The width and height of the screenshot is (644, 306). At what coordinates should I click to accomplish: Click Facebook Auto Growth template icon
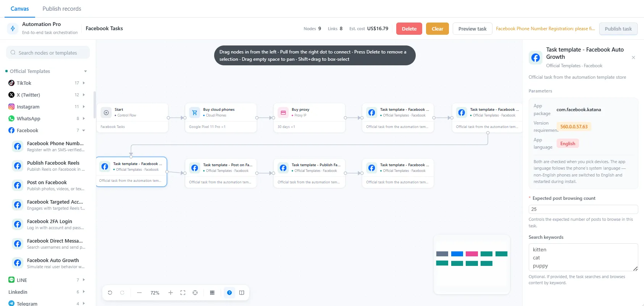click(18, 263)
